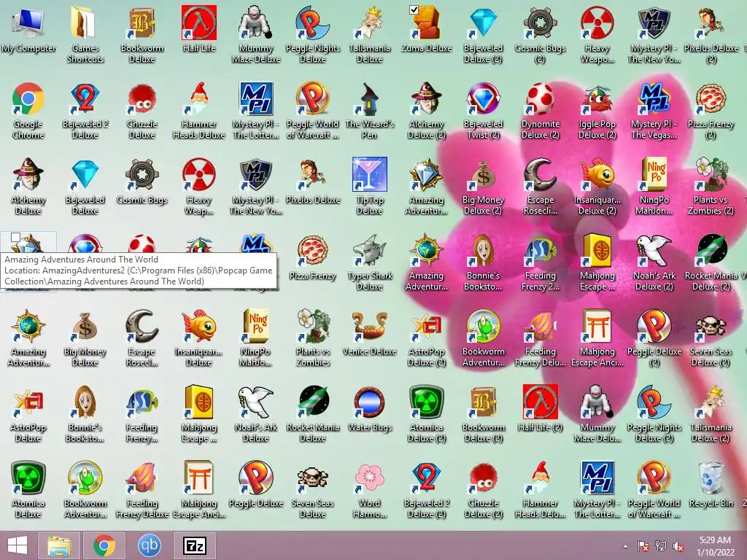
Task: Open the Action Center flag icon
Action: coord(643,546)
